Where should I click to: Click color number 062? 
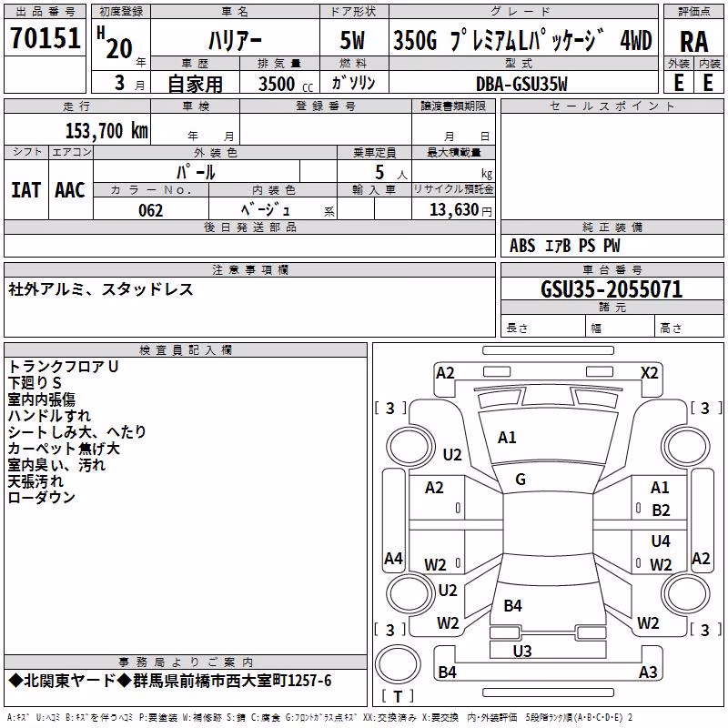[151, 211]
